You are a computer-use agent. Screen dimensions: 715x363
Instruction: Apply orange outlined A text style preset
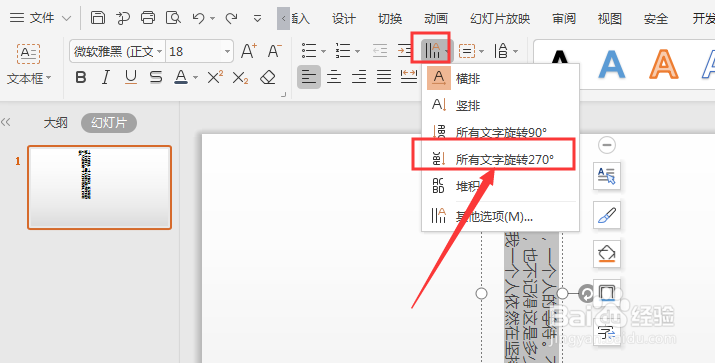click(x=663, y=64)
